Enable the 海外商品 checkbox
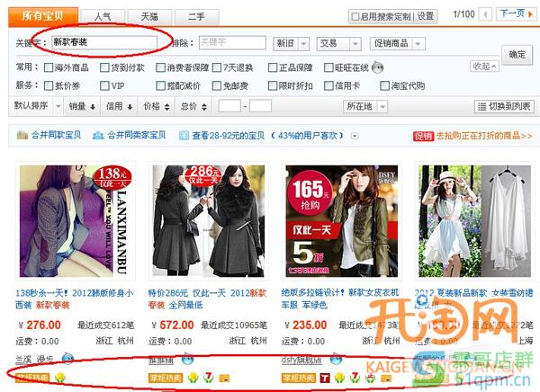The height and width of the screenshot is (392, 540). [49, 67]
